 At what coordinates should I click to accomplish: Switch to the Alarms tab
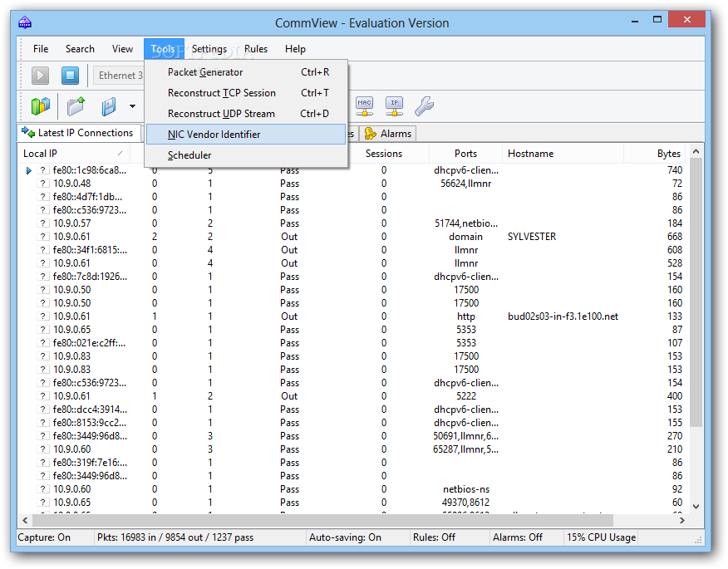click(x=388, y=134)
